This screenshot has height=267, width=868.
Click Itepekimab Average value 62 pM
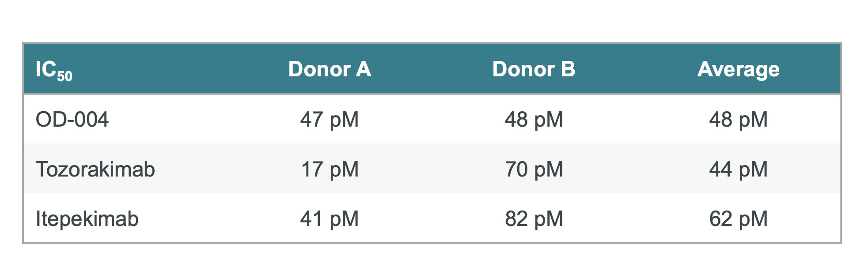(x=738, y=219)
